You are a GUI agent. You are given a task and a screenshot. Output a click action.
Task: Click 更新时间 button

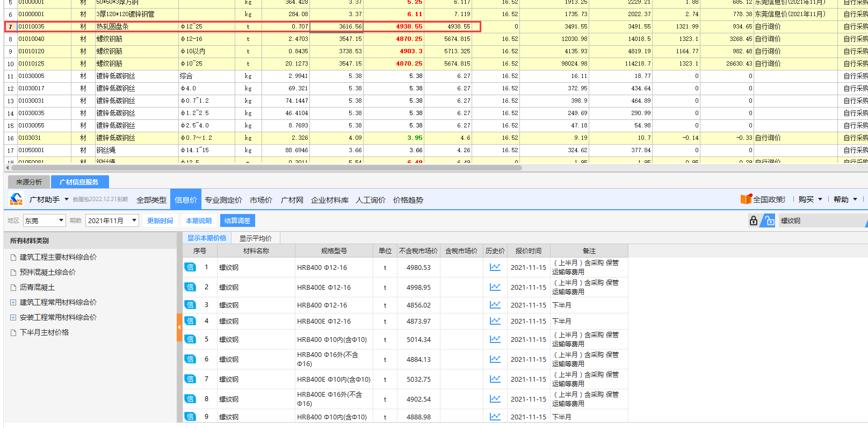pos(160,221)
